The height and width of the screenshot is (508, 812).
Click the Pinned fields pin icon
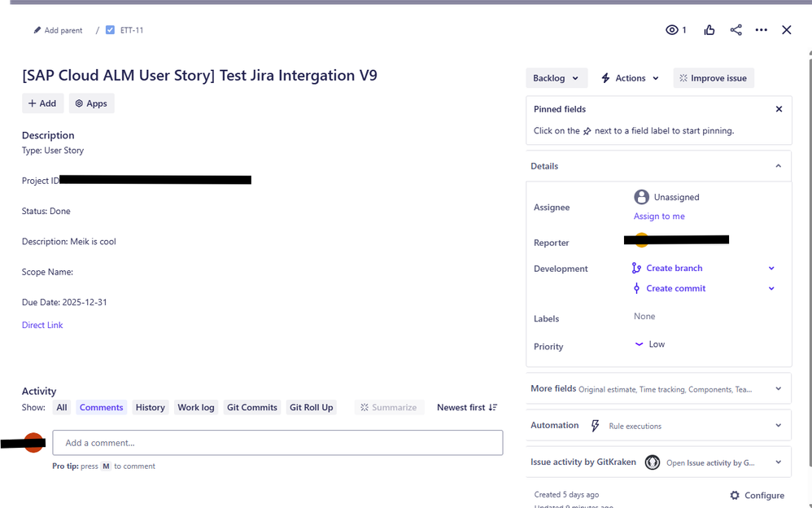(587, 131)
